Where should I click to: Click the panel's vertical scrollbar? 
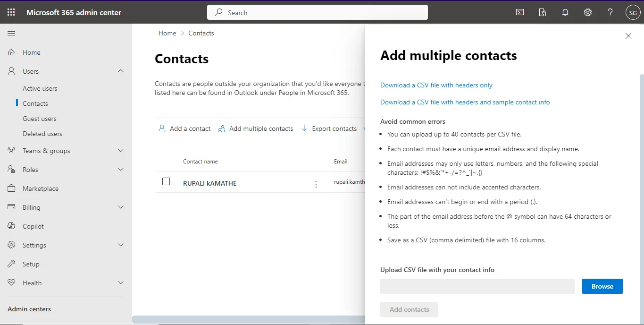tap(642, 198)
